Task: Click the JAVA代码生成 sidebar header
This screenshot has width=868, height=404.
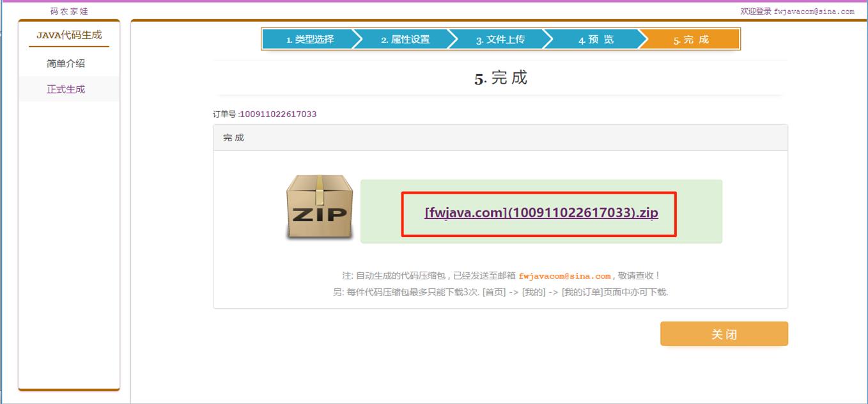Action: coord(69,35)
